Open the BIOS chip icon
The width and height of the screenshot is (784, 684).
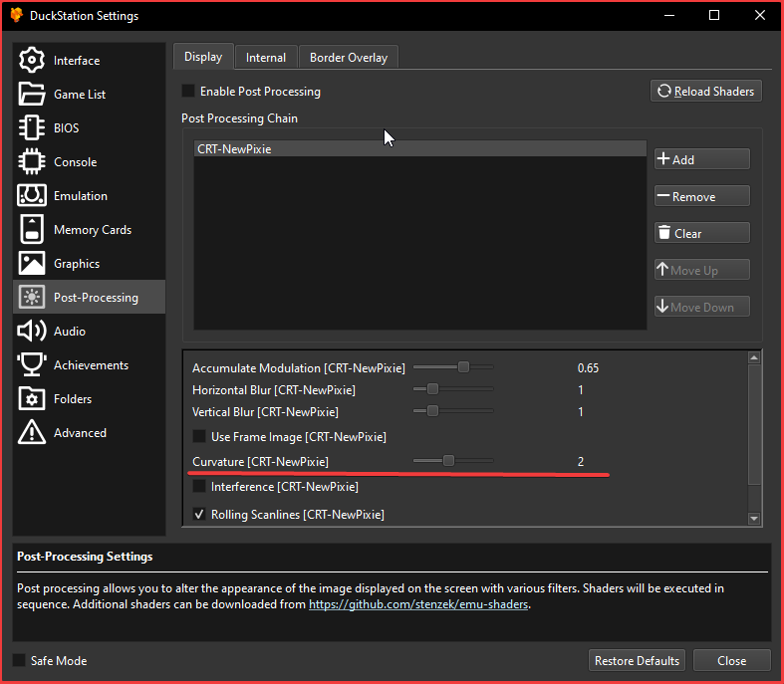(32, 127)
